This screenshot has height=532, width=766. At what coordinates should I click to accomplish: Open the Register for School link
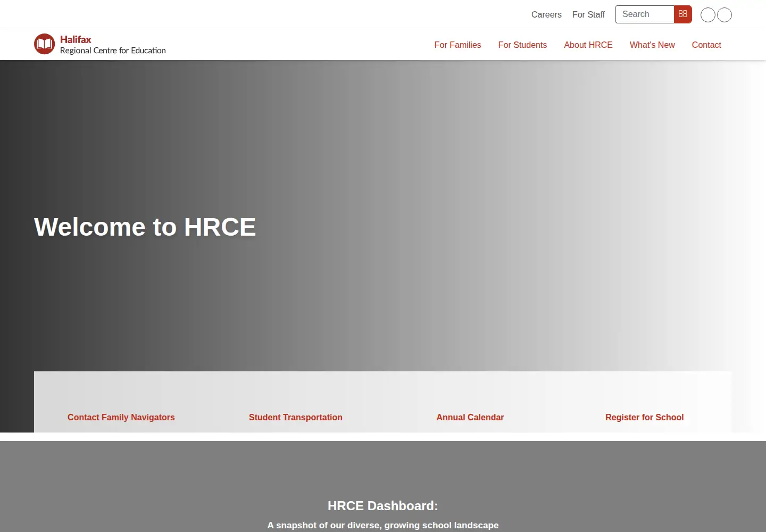coord(645,418)
